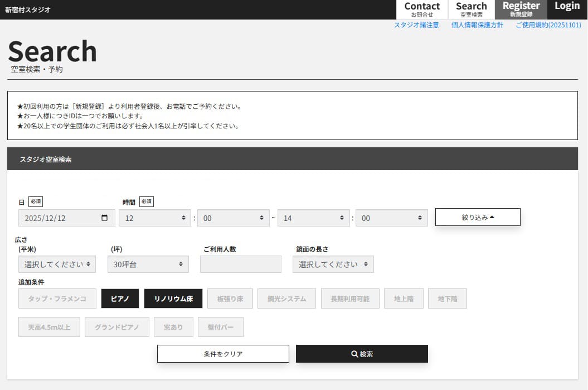Open the Contact お問合せ tab

coord(422,9)
